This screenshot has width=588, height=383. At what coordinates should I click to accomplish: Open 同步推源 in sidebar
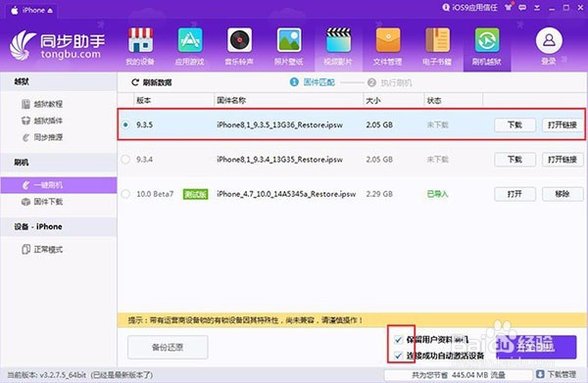pyautogui.click(x=42, y=137)
